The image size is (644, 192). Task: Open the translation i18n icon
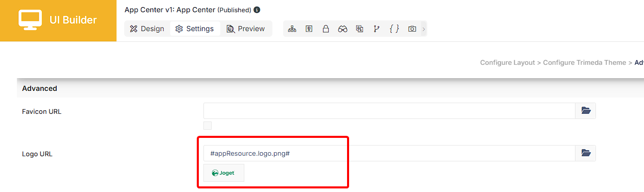(360, 29)
